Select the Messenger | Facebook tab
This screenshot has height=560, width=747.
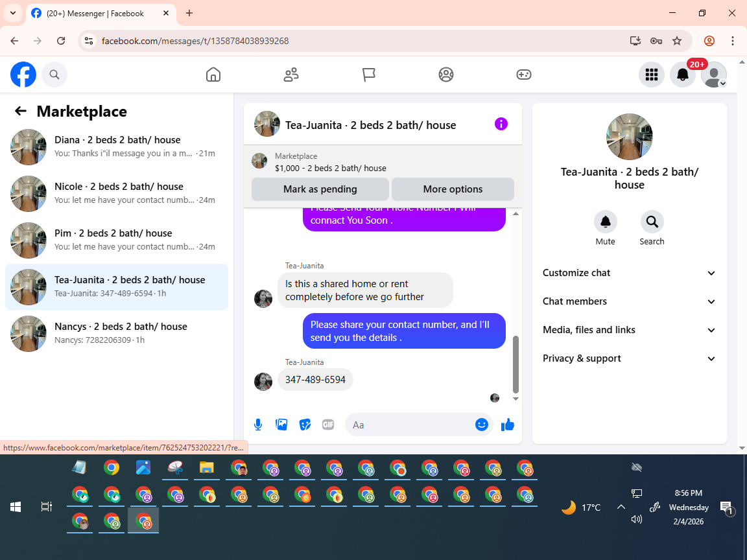[x=100, y=14]
